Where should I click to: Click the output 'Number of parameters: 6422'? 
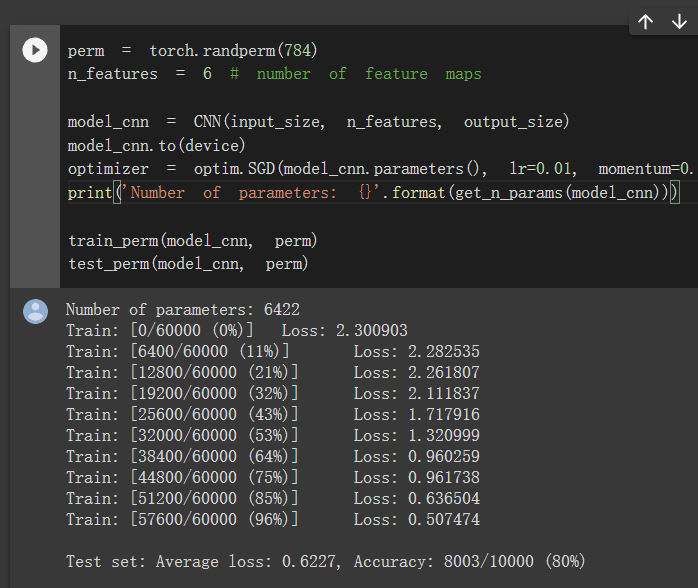[183, 309]
